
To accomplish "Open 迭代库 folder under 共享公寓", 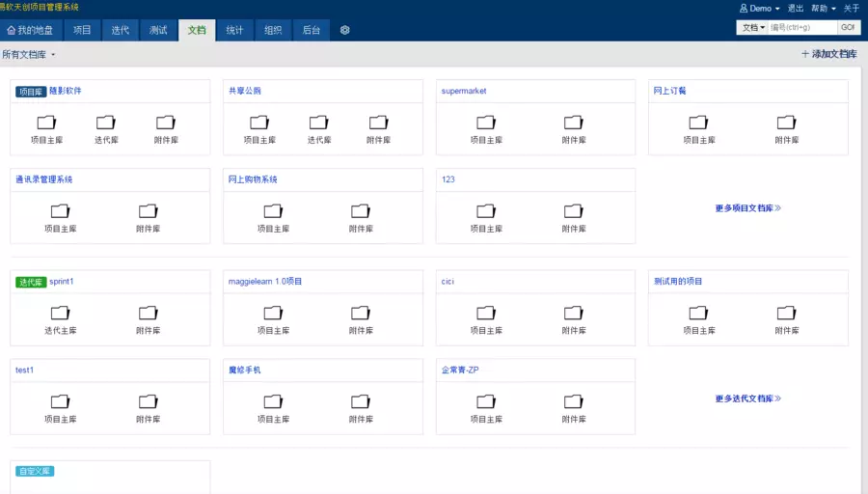I will tap(319, 128).
